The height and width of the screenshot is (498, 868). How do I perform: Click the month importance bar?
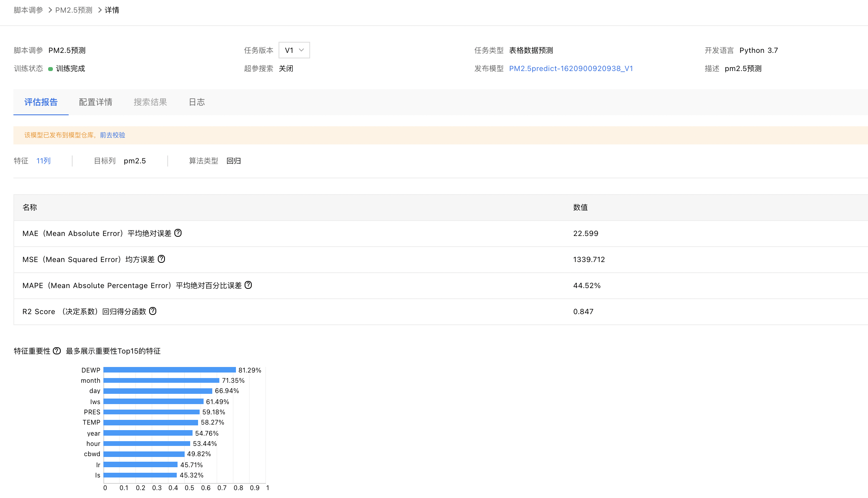(161, 380)
